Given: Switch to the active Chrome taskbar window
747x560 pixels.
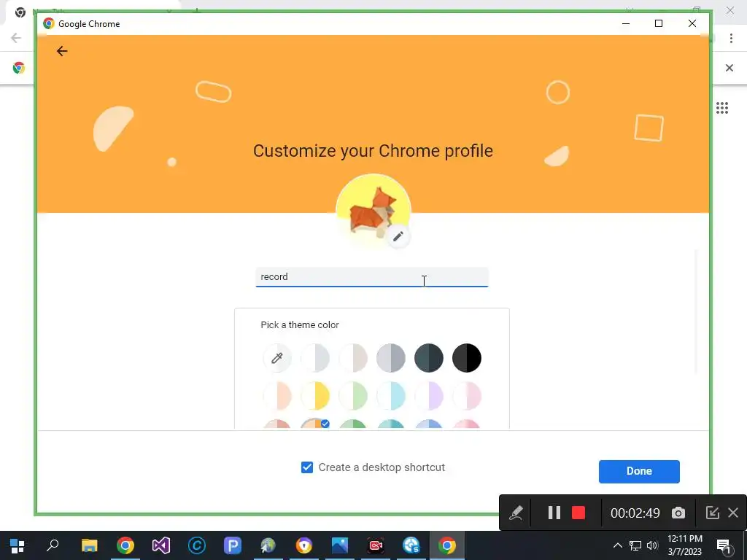Looking at the screenshot, I should point(447,545).
